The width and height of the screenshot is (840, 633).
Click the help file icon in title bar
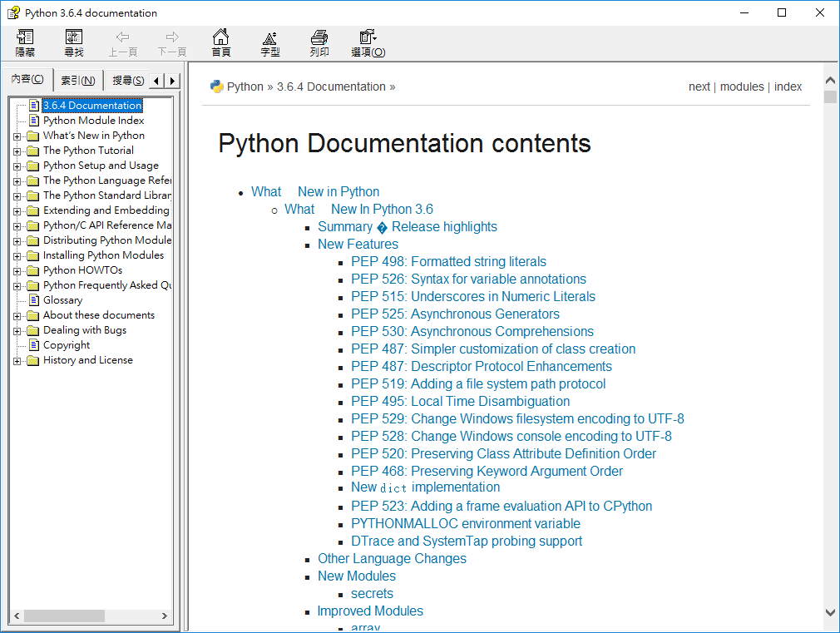click(x=13, y=12)
